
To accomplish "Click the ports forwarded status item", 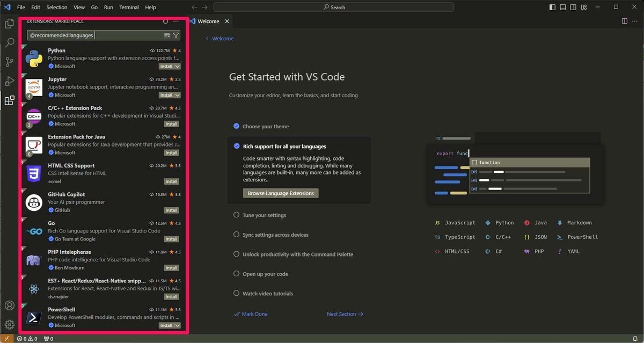I will point(48,339).
